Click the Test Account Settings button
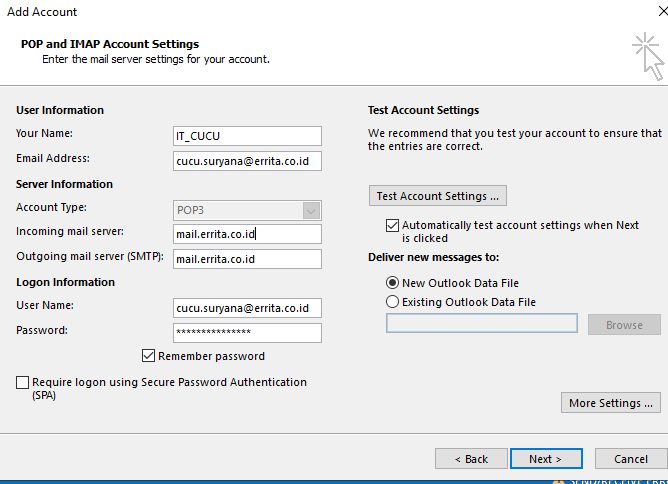 click(x=438, y=196)
